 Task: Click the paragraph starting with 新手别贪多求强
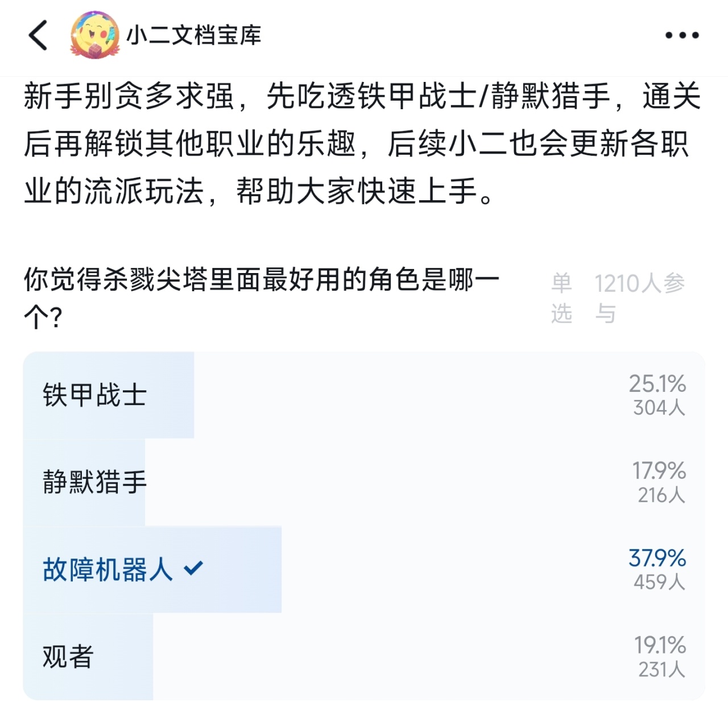[362, 143]
